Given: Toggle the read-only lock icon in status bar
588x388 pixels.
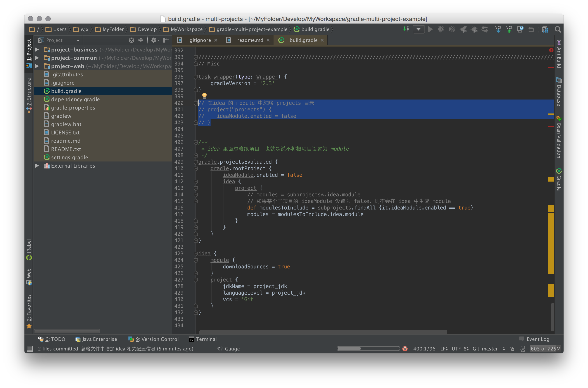Looking at the screenshot, I should (x=512, y=349).
